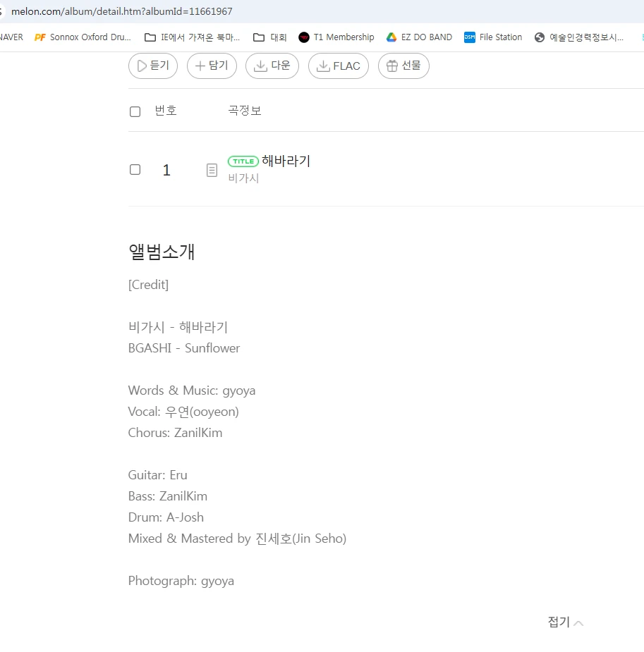This screenshot has width=644, height=652.
Task: Click the T1 Membership bookmark icon
Action: click(x=303, y=37)
